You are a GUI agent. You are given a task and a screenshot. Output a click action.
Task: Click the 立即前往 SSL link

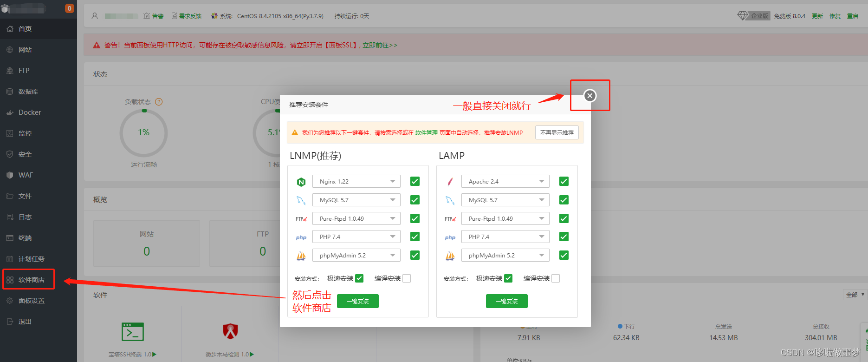click(x=380, y=45)
